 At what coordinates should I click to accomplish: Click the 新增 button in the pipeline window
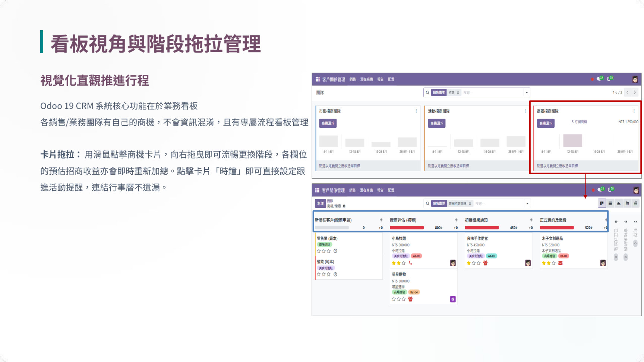pyautogui.click(x=320, y=203)
